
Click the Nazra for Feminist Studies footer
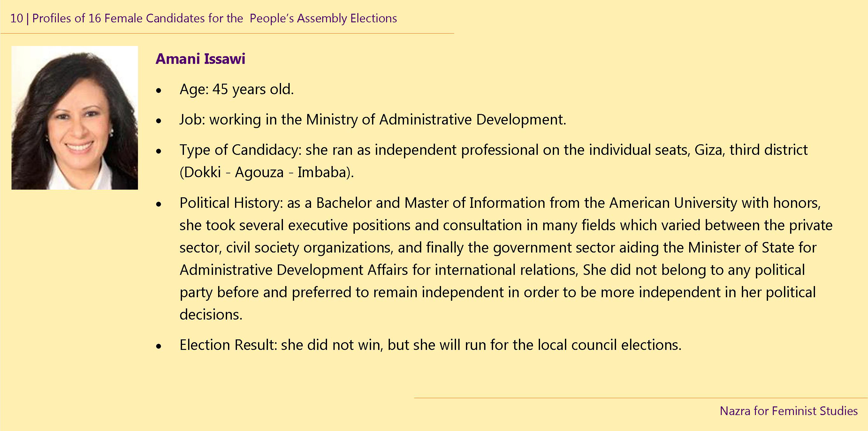788,411
